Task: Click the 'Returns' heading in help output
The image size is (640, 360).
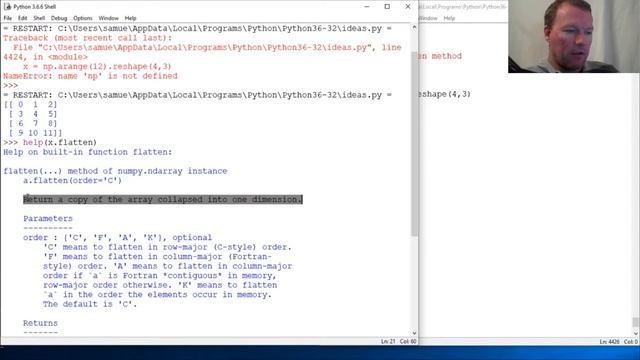Action: point(40,323)
